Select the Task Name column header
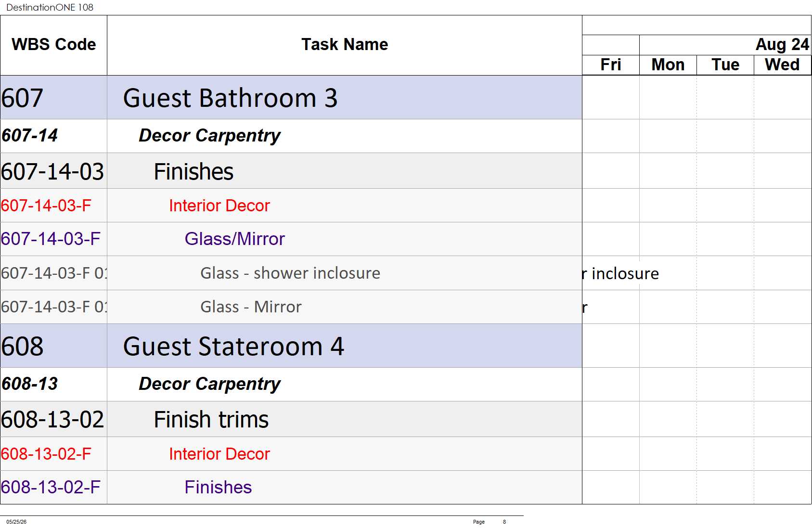This screenshot has height=528, width=812. coord(344,45)
